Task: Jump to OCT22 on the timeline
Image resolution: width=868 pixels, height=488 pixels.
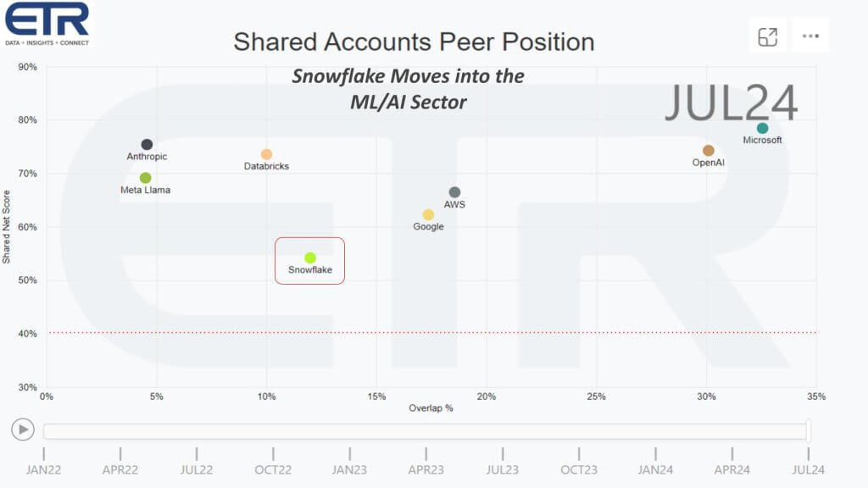Action: [x=273, y=469]
